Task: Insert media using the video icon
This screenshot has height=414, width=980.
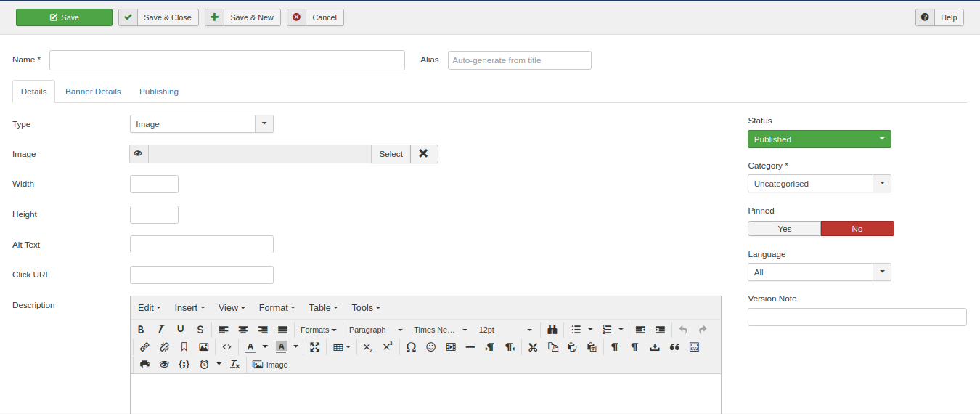Action: pos(451,347)
